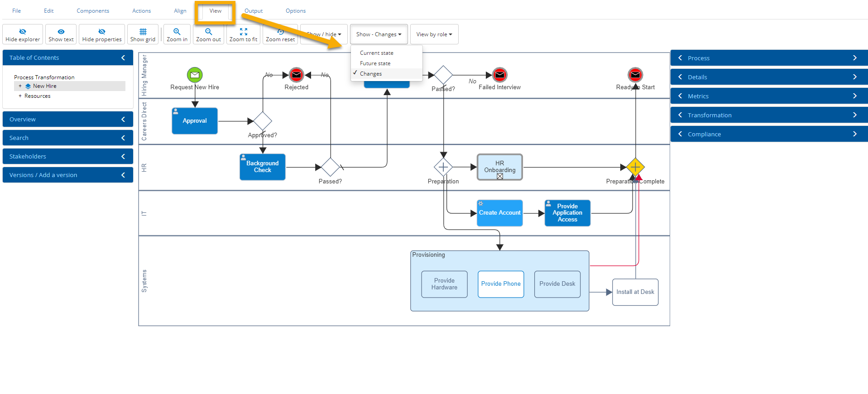The width and height of the screenshot is (868, 394).
Task: Expand the New Hire tree item
Action: [x=20, y=86]
